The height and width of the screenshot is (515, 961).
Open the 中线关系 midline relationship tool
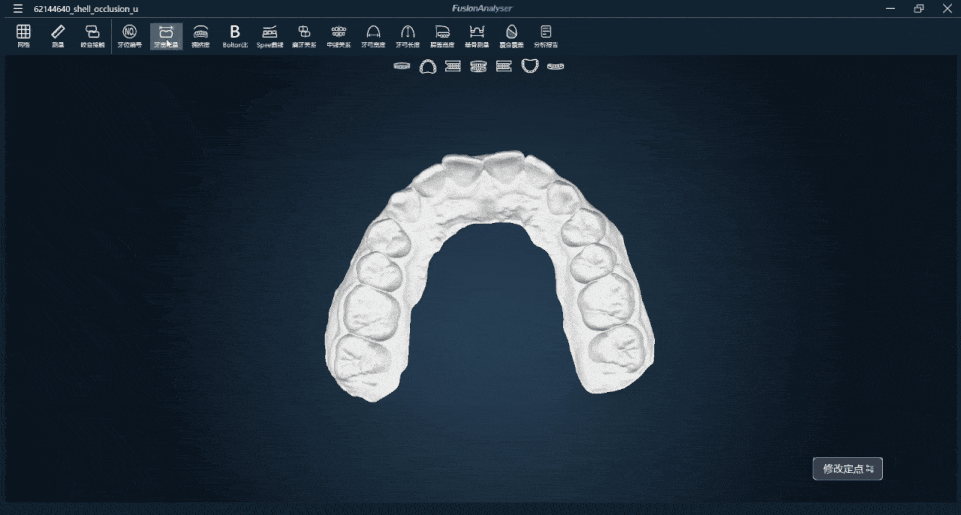338,36
